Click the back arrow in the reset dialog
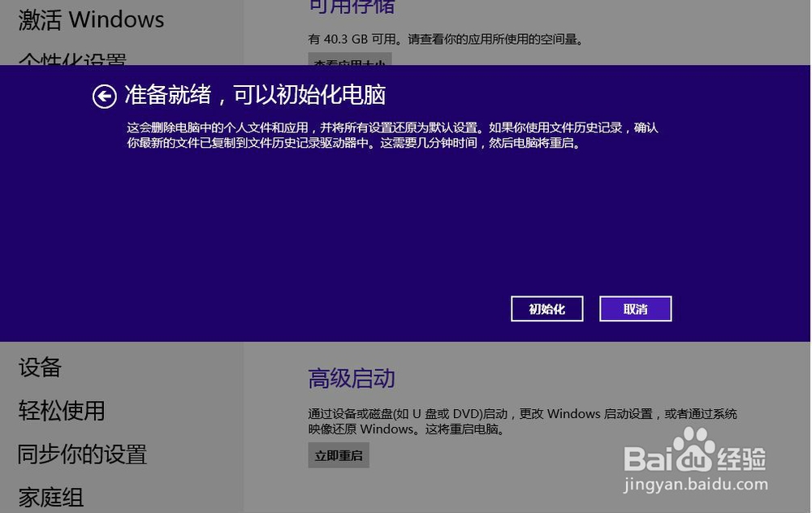This screenshot has height=513, width=812. (x=105, y=97)
